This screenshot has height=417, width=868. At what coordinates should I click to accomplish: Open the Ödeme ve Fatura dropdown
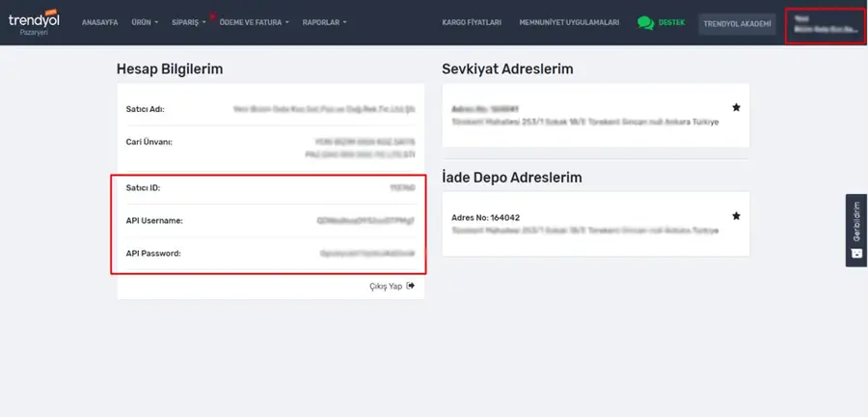tap(254, 23)
